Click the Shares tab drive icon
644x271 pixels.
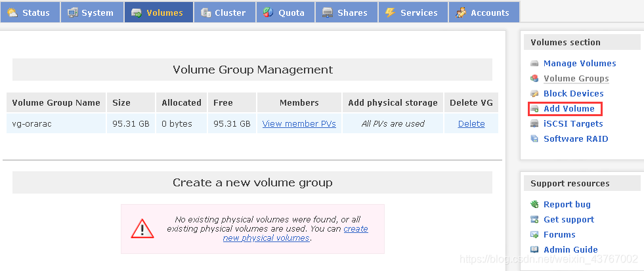tap(328, 12)
